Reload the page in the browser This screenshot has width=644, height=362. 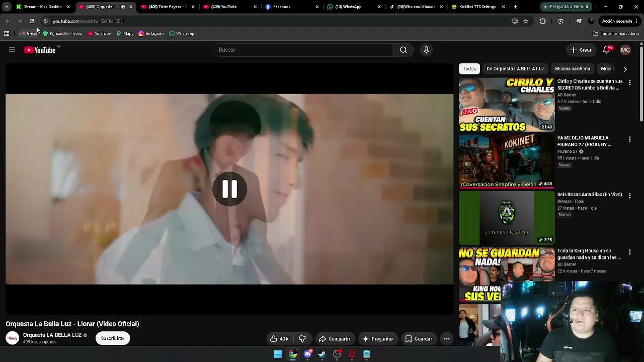32,21
